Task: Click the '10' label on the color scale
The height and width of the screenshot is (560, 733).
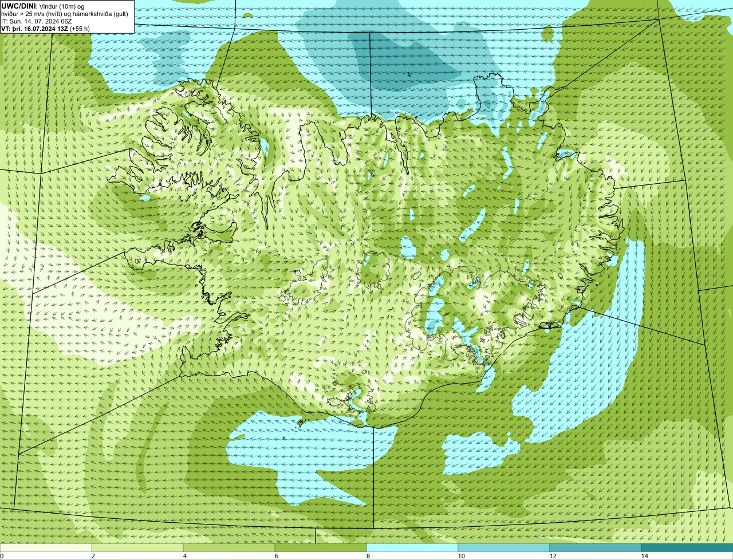Action: click(x=461, y=556)
